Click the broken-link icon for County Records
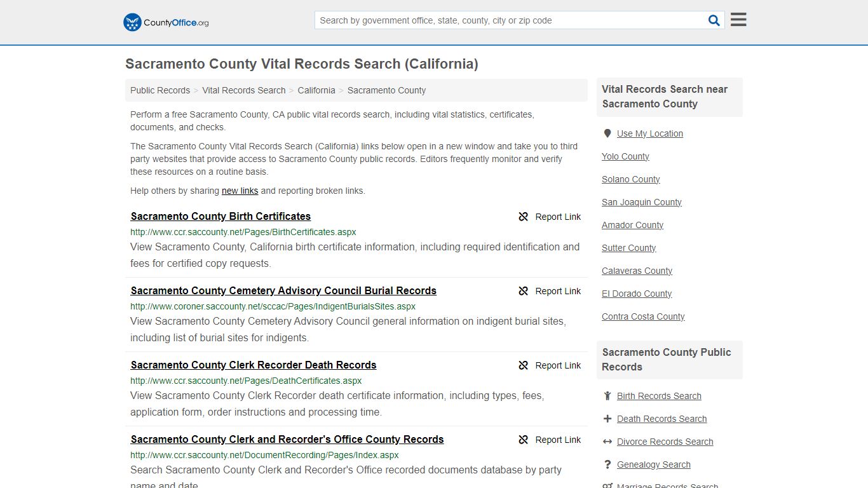The image size is (868, 488). pyautogui.click(x=524, y=440)
